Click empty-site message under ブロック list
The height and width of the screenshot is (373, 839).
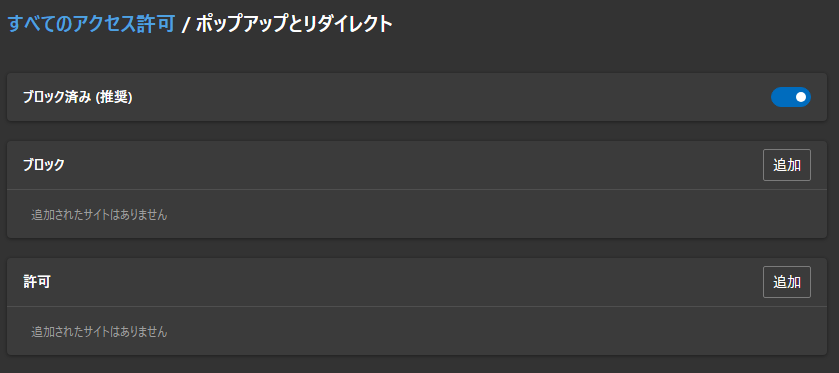99,215
